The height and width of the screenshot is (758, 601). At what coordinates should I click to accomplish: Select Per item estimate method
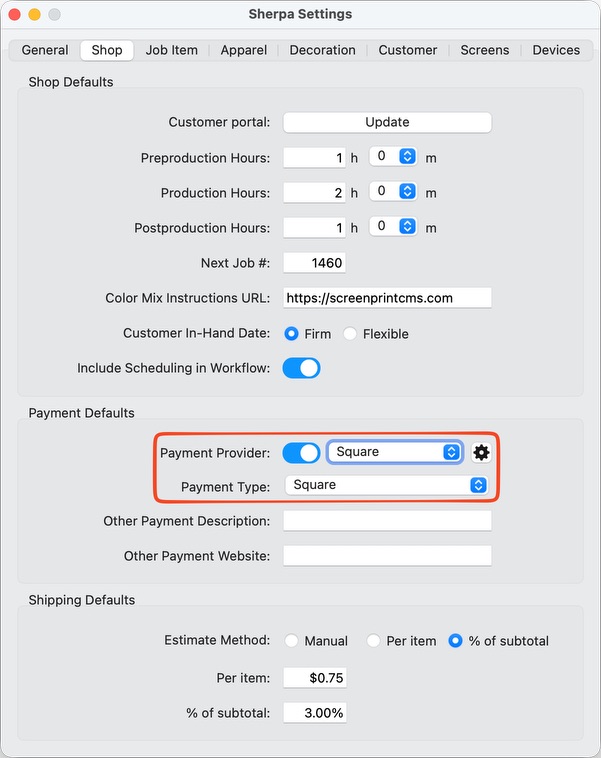point(374,641)
